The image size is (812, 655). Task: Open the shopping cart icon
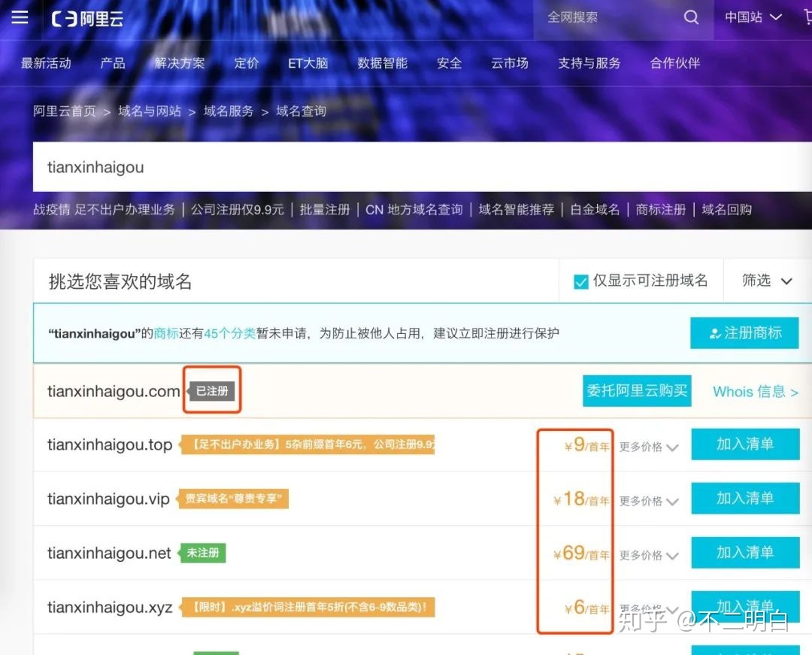[807, 17]
